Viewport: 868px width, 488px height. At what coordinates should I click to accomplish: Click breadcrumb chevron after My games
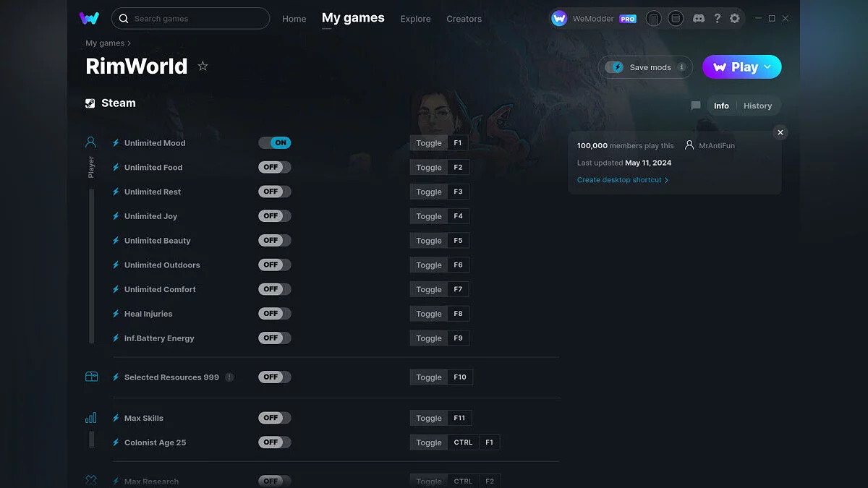click(129, 43)
